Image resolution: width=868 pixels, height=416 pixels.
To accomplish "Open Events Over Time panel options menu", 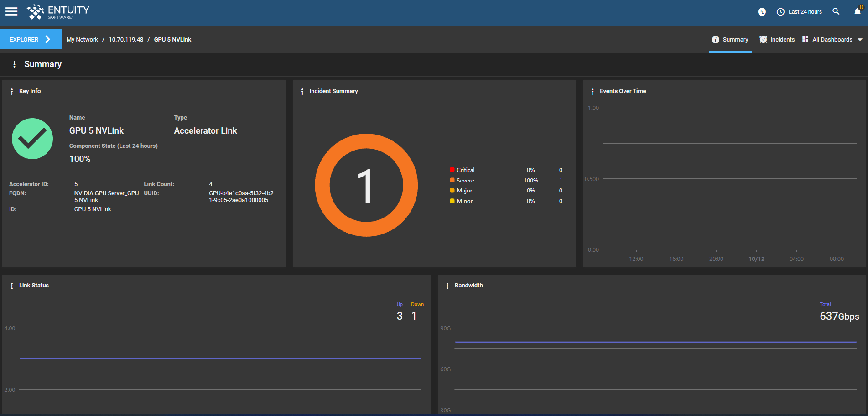I will [x=593, y=92].
